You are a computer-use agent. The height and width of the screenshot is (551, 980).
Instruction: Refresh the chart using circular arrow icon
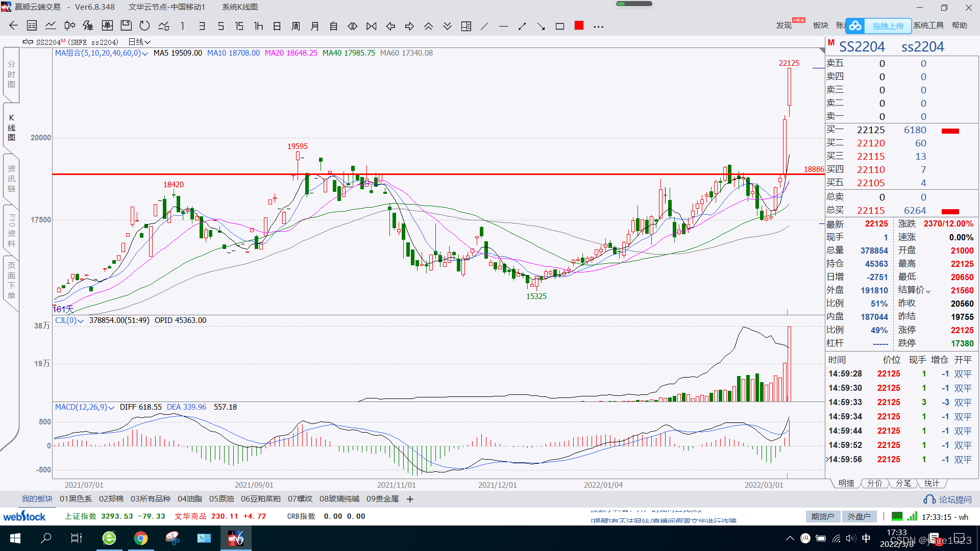[x=145, y=26]
